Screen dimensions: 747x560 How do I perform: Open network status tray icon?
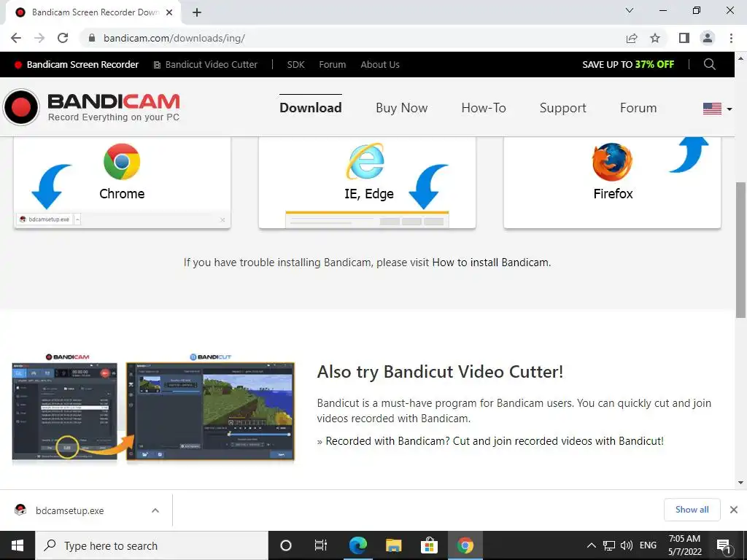[609, 545]
